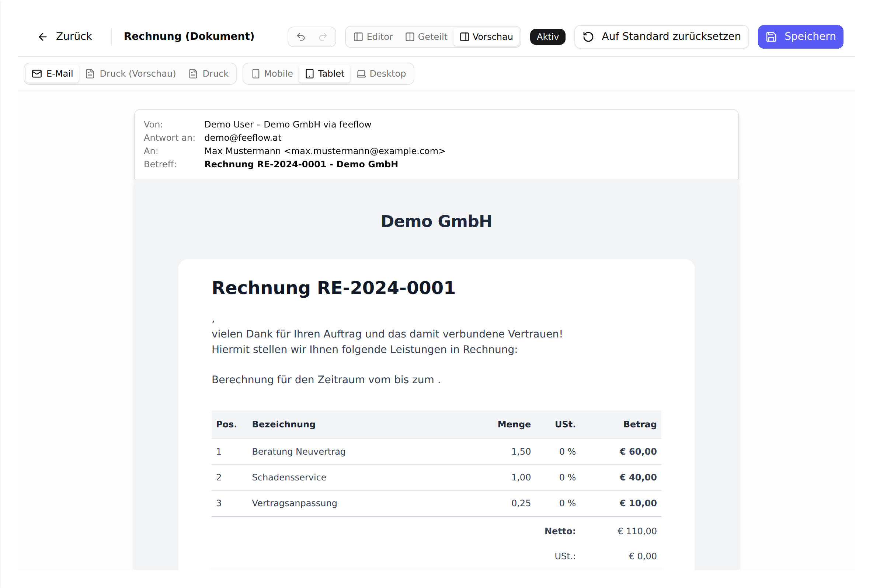
Task: Click the USt. total € 0,00
Action: [642, 556]
